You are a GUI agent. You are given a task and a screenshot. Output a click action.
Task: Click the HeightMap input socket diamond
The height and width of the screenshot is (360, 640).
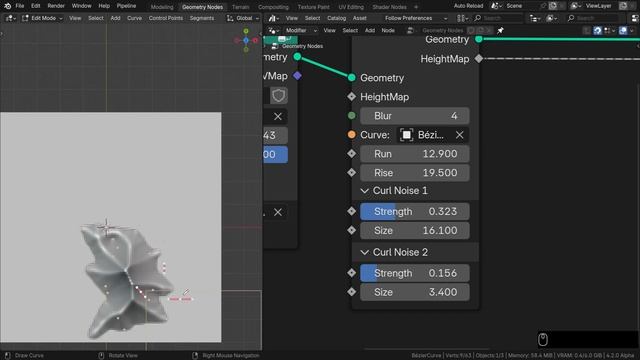coord(352,97)
